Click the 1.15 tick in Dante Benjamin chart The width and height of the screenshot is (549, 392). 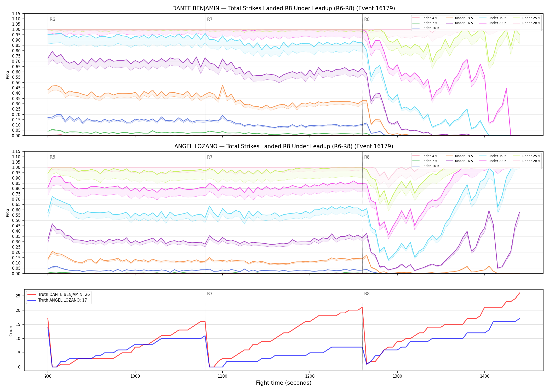pyautogui.click(x=16, y=14)
